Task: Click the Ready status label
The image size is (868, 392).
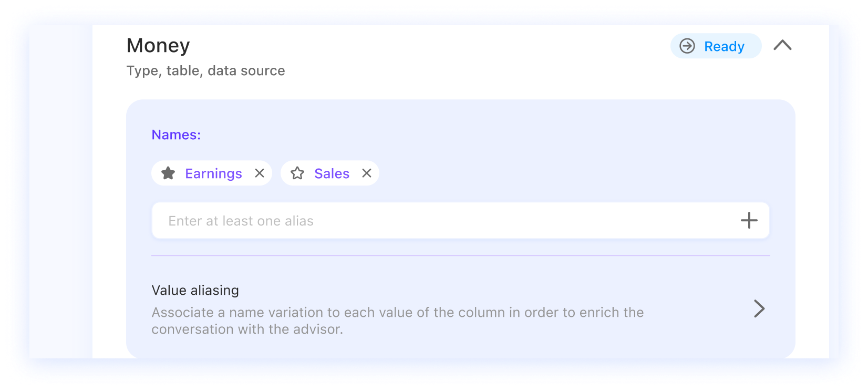Action: 724,46
